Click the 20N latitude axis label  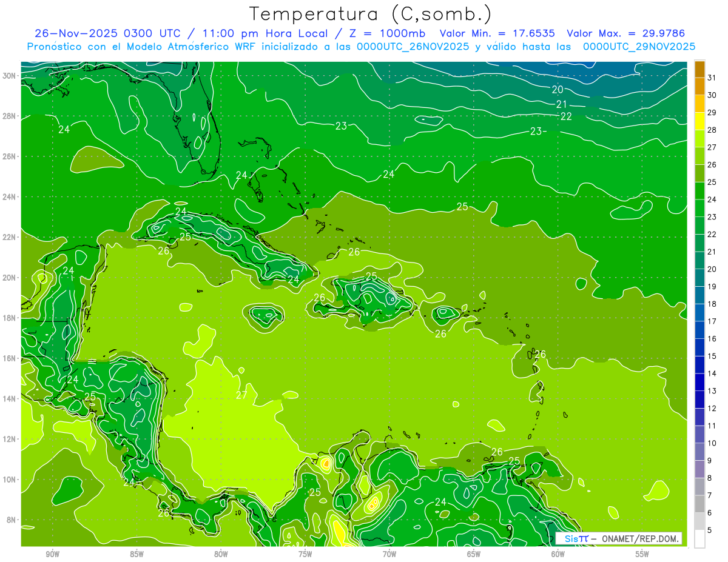(9, 278)
